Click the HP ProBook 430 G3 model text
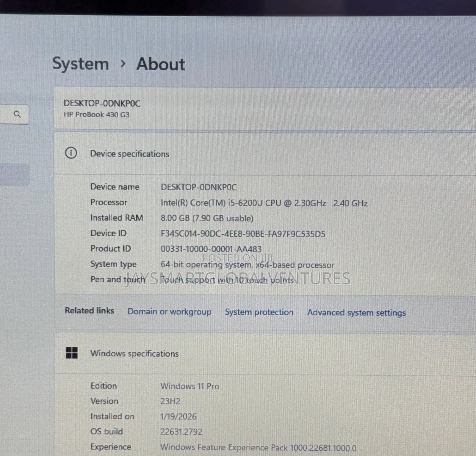Screen dimensions: 476x456 (x=97, y=115)
